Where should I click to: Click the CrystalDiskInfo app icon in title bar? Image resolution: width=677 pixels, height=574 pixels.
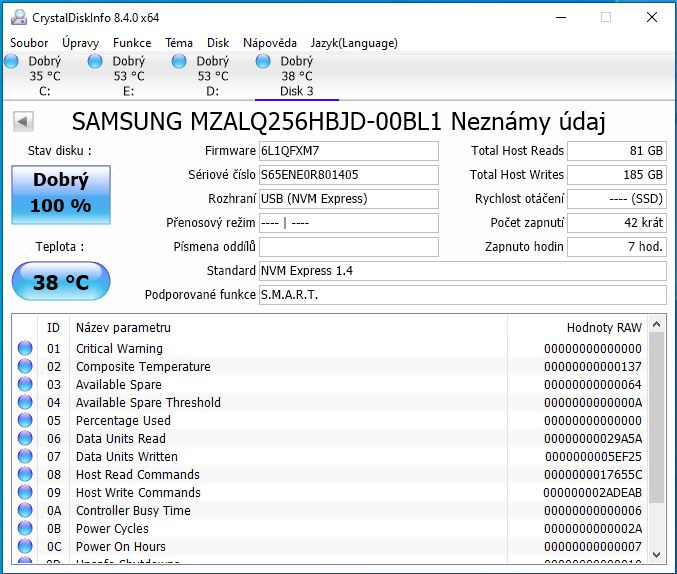click(x=19, y=17)
